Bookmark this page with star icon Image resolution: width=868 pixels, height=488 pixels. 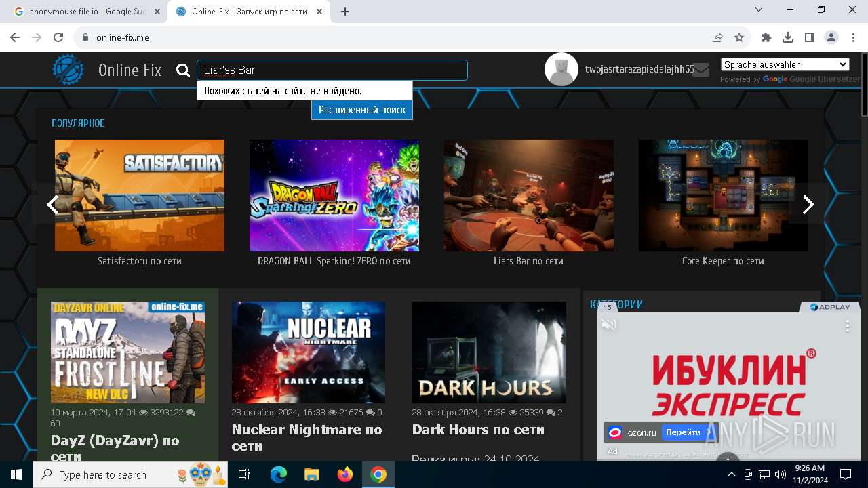click(739, 38)
